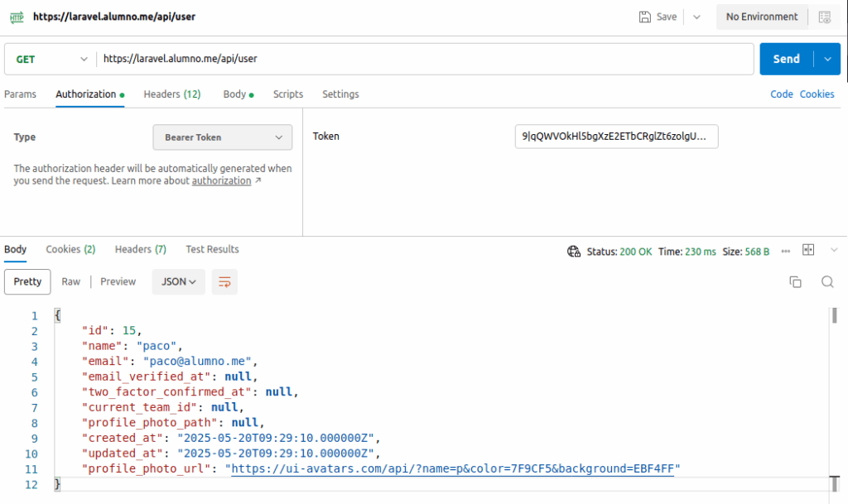Click the globe network information icon
The image size is (848, 504).
click(574, 250)
